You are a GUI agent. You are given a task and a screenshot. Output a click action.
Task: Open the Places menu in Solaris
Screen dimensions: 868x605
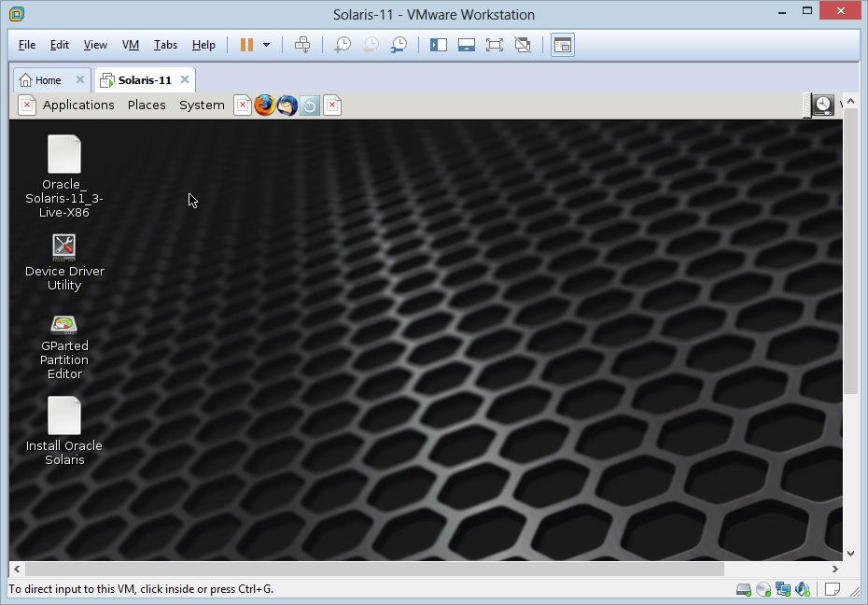(147, 106)
